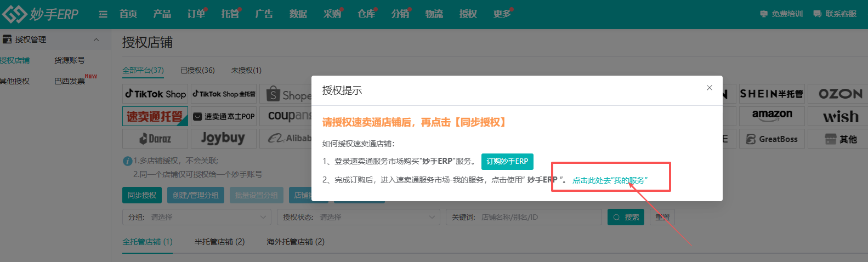Image resolution: width=868 pixels, height=262 pixels.
Task: Click the 点击此处去"我的服务" link
Action: click(x=610, y=180)
